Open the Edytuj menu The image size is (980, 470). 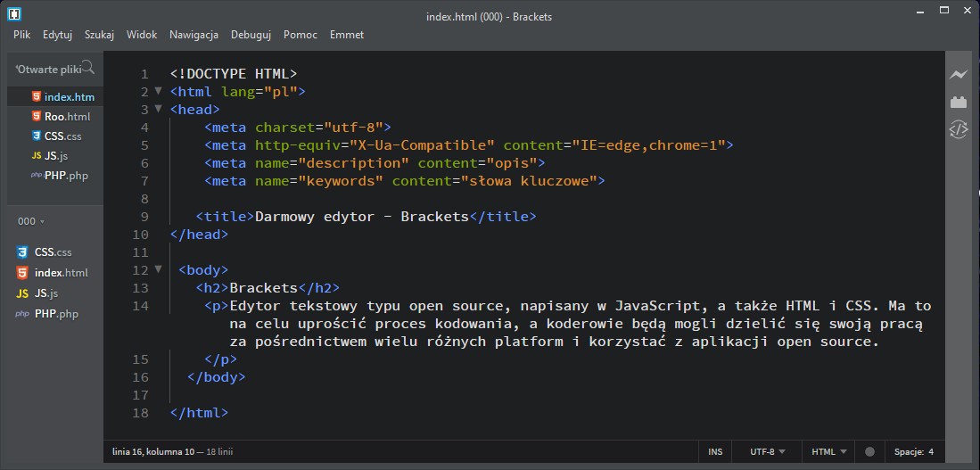pos(57,35)
